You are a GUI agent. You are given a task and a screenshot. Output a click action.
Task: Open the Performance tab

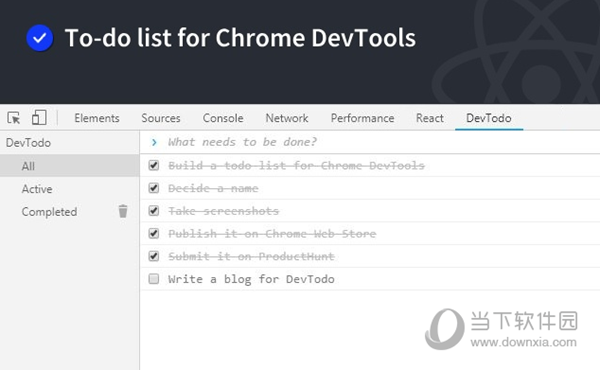(362, 118)
